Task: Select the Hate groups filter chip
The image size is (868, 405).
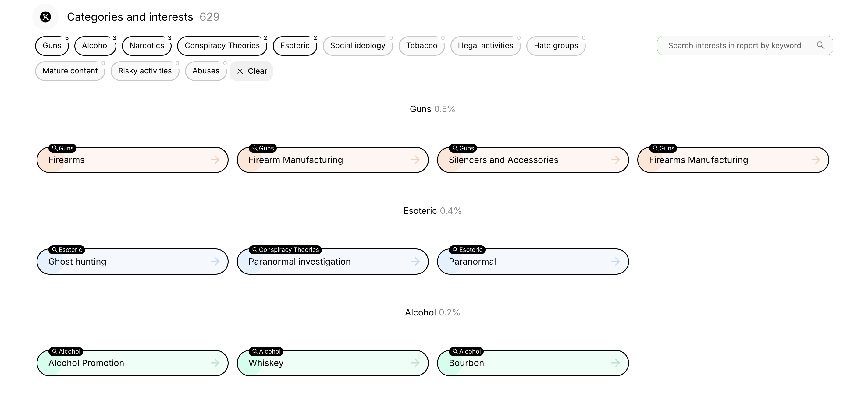Action: 556,46
